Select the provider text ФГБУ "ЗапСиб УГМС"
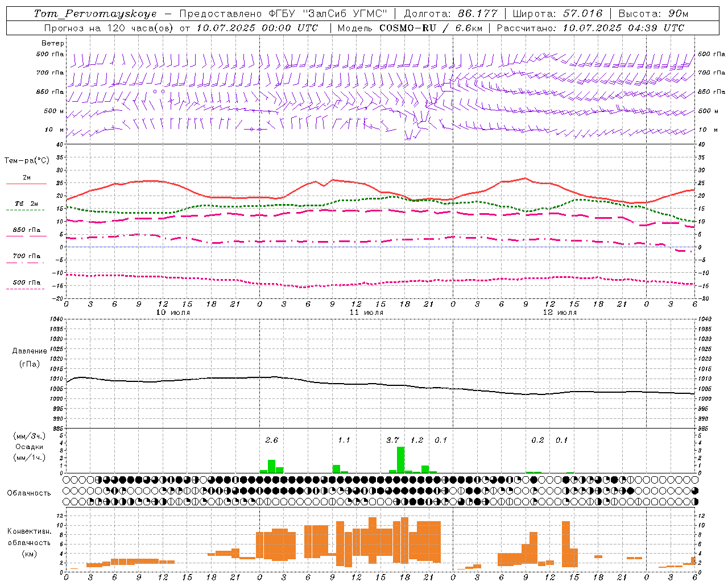 (328, 14)
